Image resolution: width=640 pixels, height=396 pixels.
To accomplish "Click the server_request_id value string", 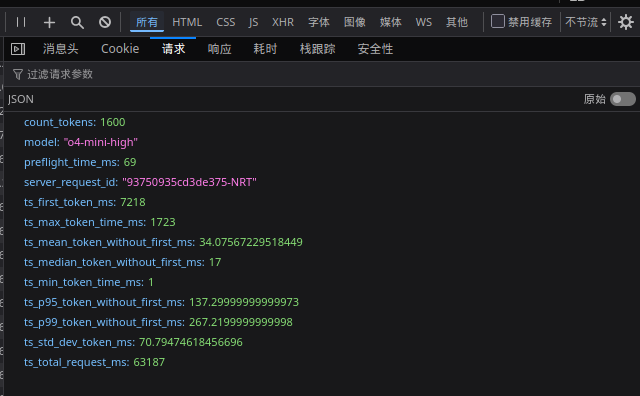I will coord(189,182).
